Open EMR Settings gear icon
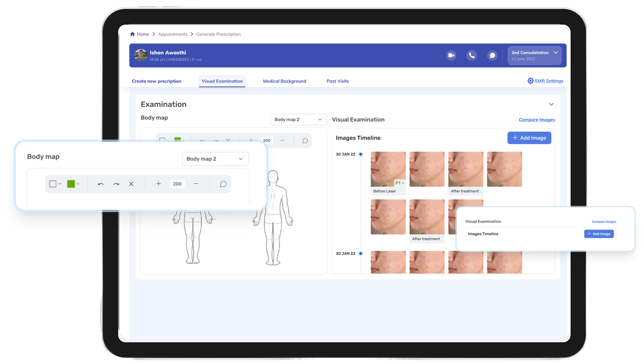This screenshot has width=644, height=364. 530,81
